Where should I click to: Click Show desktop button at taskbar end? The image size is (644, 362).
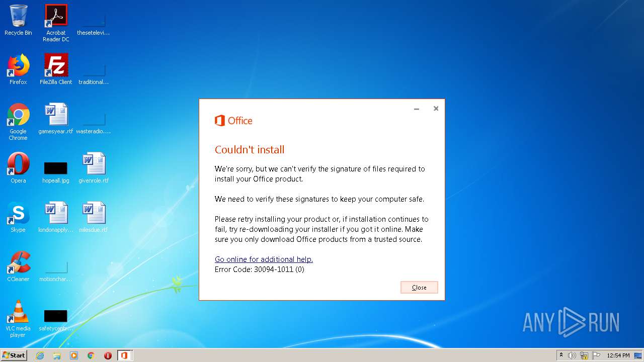click(x=638, y=355)
